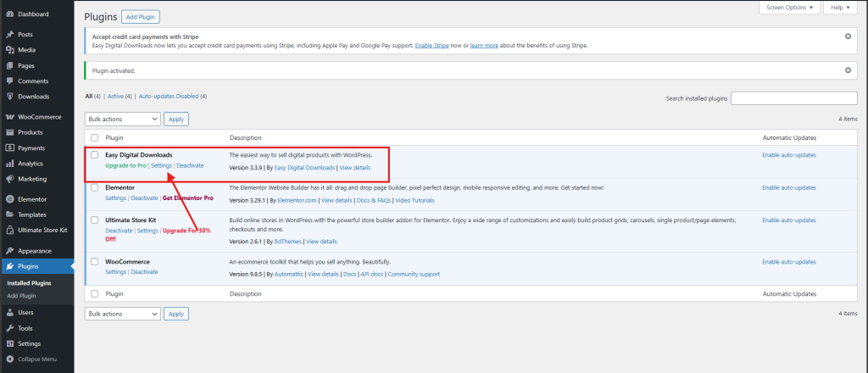Viewport: 868px width, 373px height.
Task: Click the top Apply button
Action: tap(176, 119)
